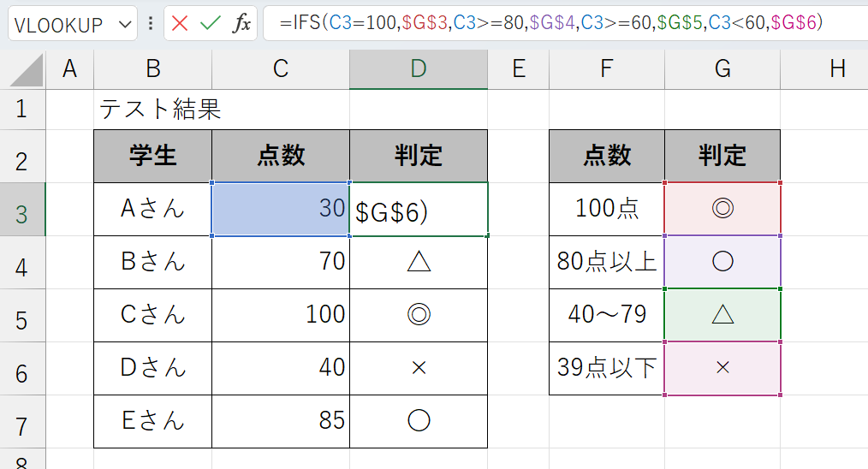Select the ◎ result cell for Cさん

419,316
